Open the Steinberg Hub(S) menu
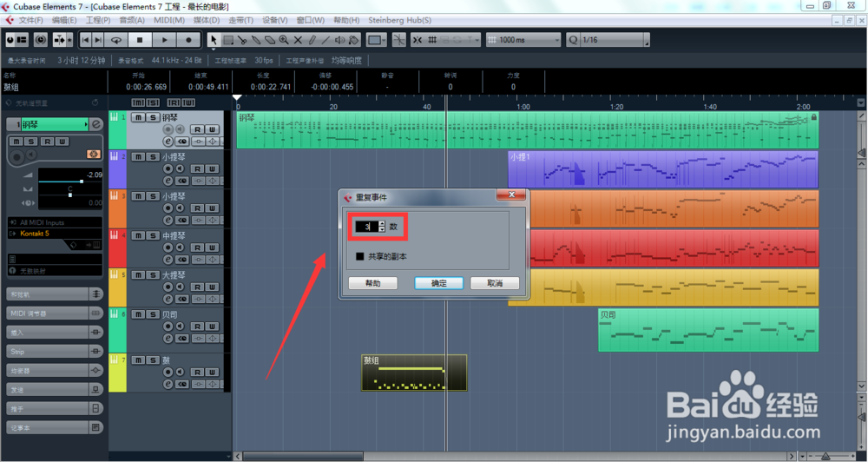Screen dimensions: 868x462 point(399,20)
